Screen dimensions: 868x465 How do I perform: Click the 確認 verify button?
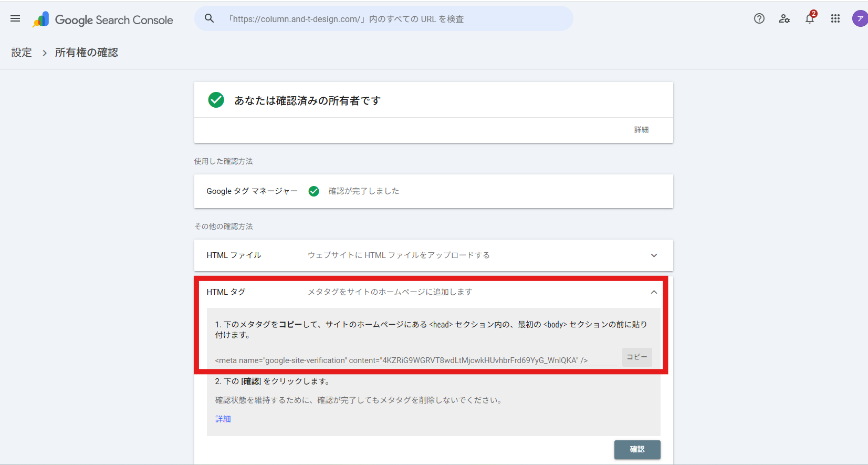[x=637, y=449]
